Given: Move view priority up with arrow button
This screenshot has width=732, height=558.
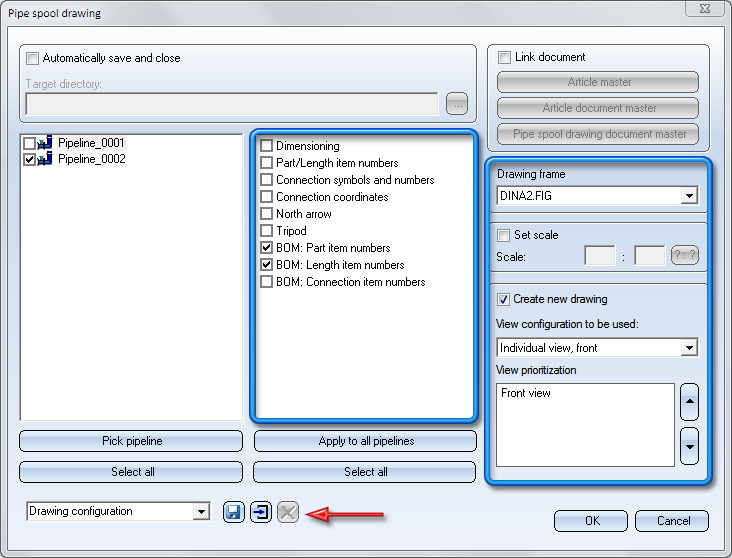Looking at the screenshot, I should tap(690, 402).
